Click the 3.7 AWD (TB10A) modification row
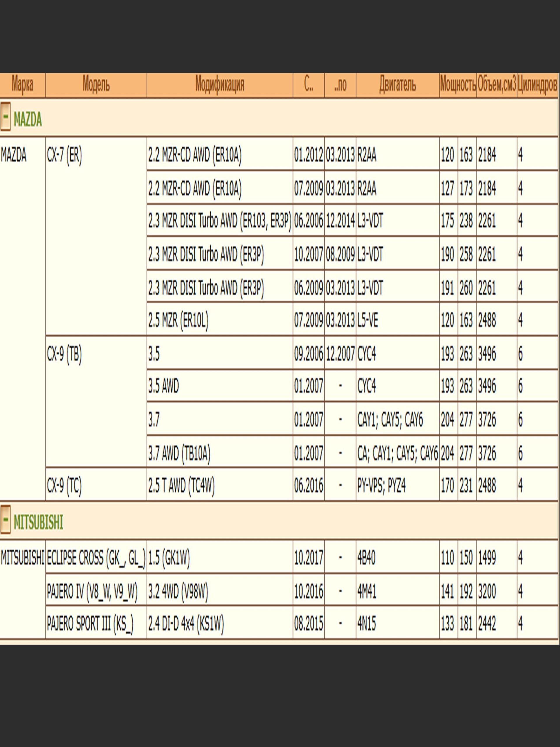This screenshot has width=560, height=747. 179,453
